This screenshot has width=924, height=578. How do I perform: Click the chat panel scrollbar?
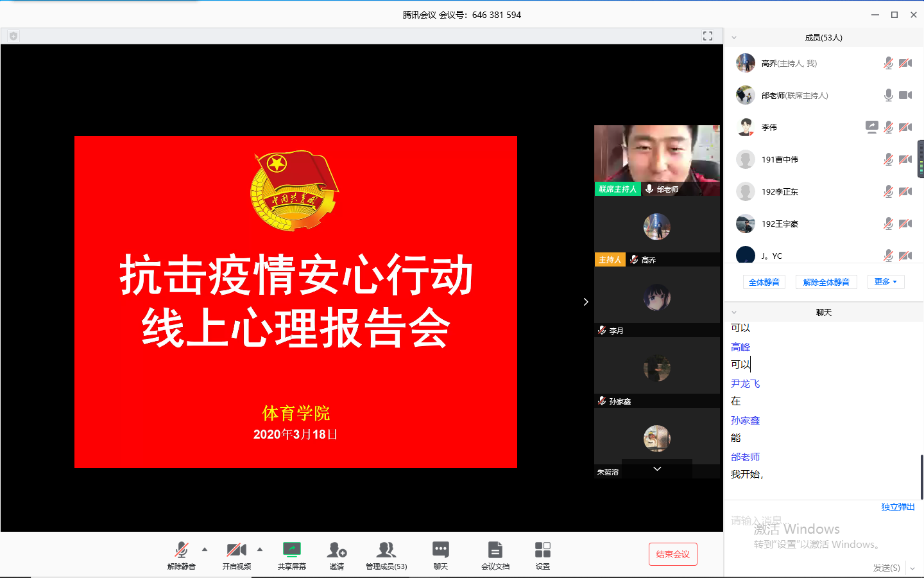point(922,477)
